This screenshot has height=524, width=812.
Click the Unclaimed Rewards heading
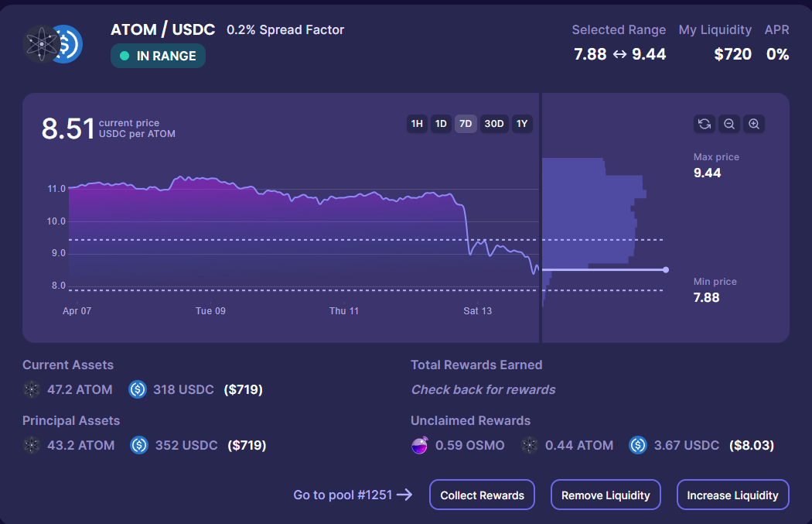point(471,420)
